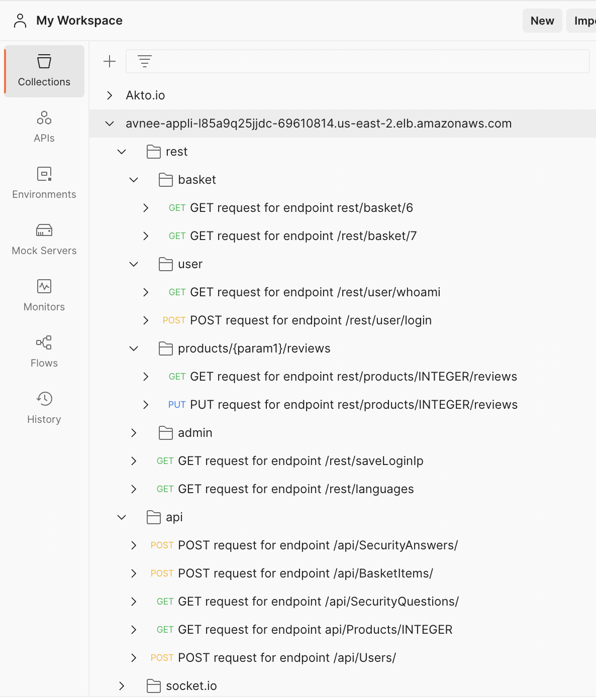Expand the admin folder
The height and width of the screenshot is (700, 596).
click(134, 433)
